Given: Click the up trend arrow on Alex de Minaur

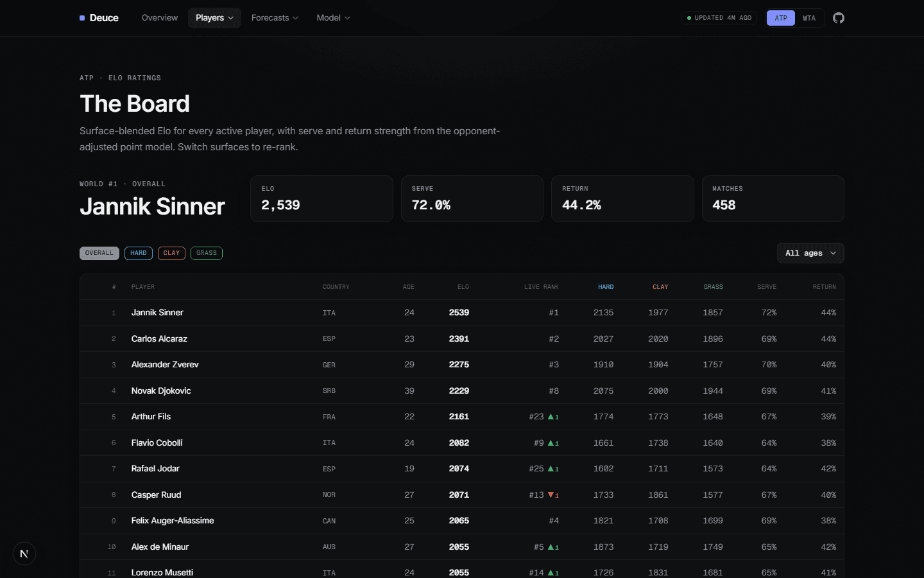Looking at the screenshot, I should pos(551,547).
